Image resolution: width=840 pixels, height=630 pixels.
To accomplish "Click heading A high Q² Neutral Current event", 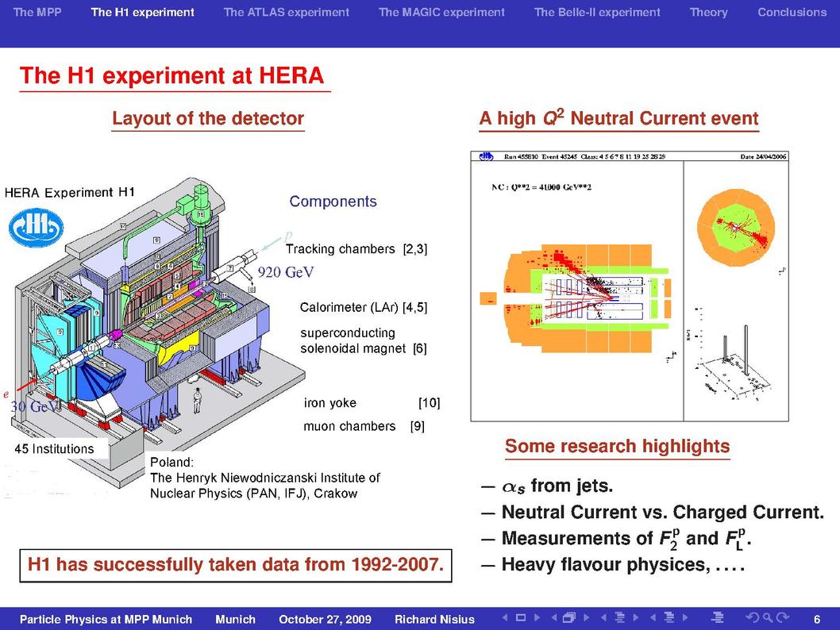I will tap(618, 117).
